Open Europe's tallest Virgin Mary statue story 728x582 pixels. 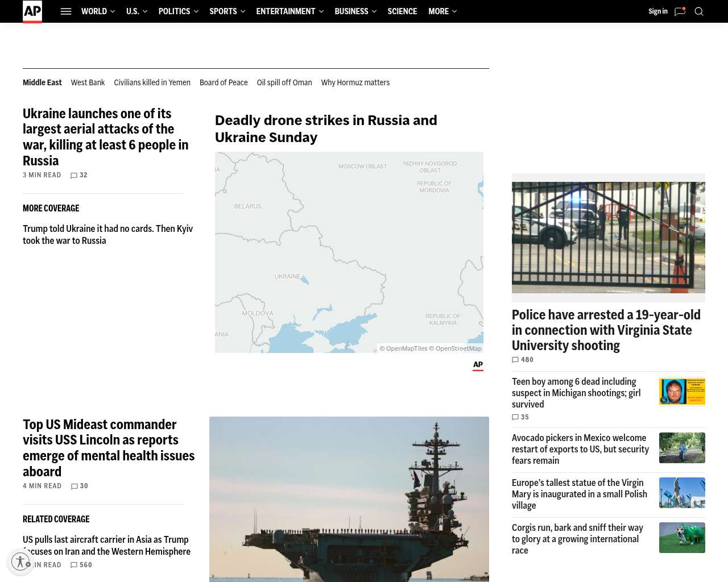pyautogui.click(x=580, y=494)
